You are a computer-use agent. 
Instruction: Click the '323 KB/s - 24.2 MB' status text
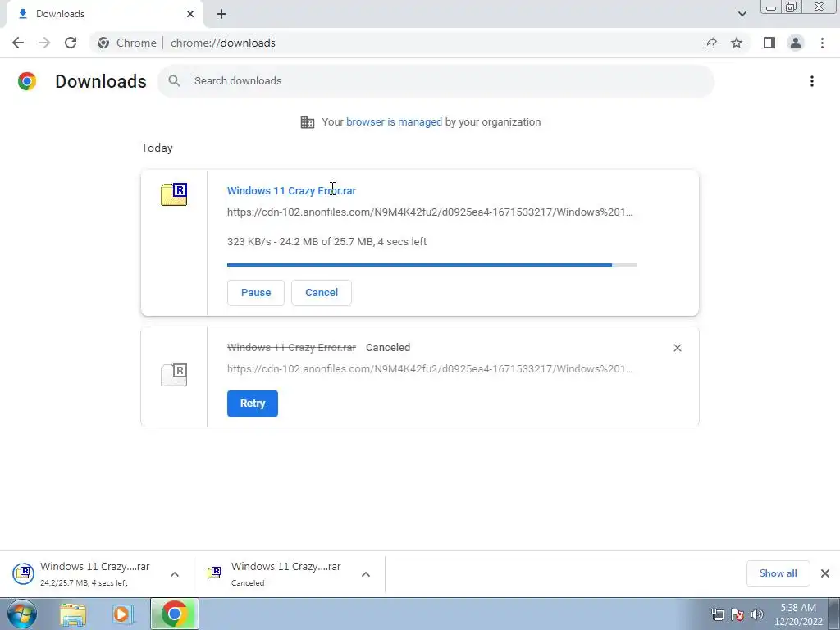326,242
